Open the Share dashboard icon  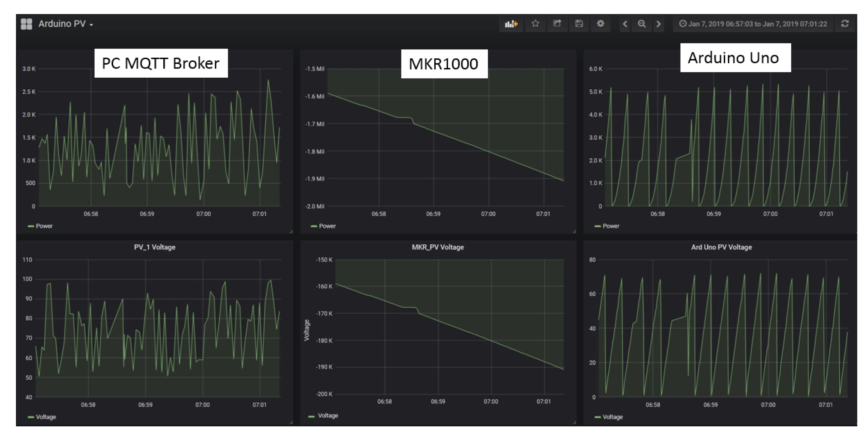[557, 23]
